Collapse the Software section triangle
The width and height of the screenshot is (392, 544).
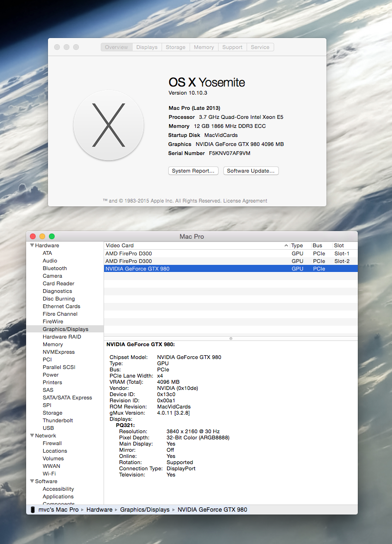pyautogui.click(x=32, y=481)
